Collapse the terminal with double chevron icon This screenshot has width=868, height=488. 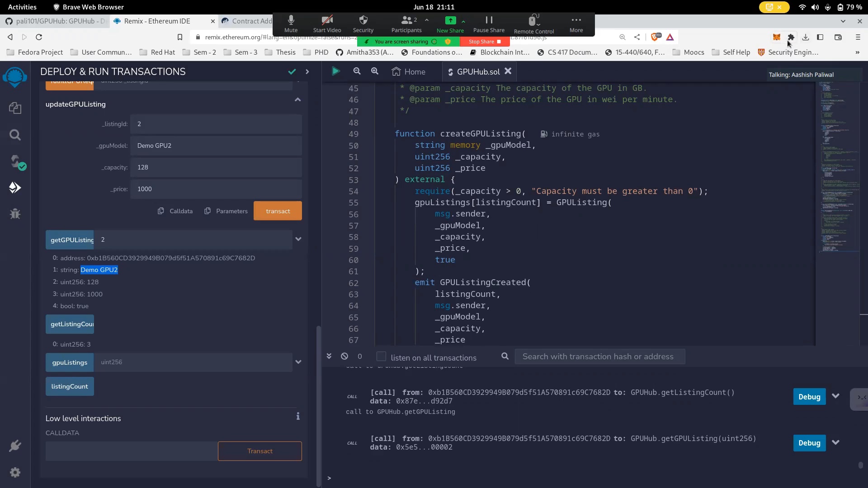329,356
